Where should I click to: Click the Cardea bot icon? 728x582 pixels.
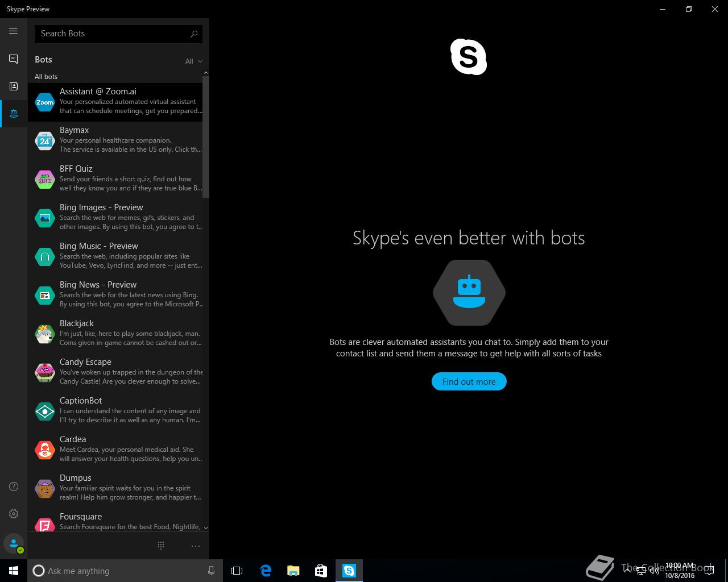(45, 450)
